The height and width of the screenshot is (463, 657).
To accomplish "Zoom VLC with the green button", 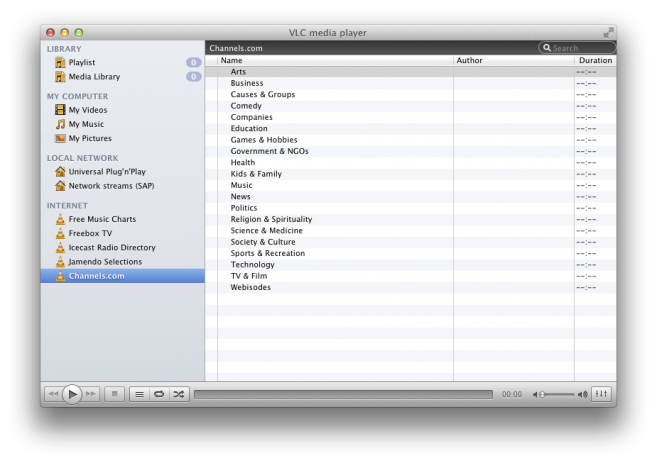I will 79,32.
